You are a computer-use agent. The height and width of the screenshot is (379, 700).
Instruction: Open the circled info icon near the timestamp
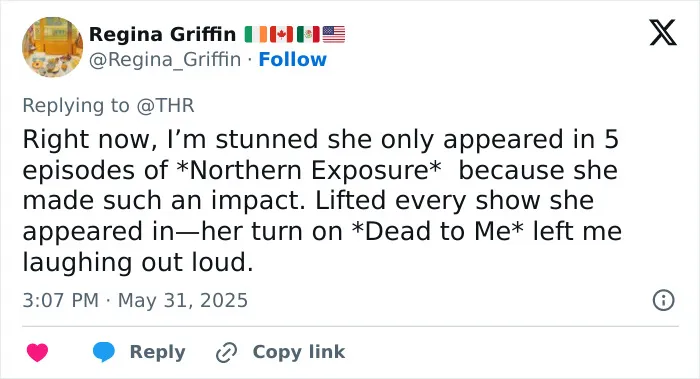[663, 300]
